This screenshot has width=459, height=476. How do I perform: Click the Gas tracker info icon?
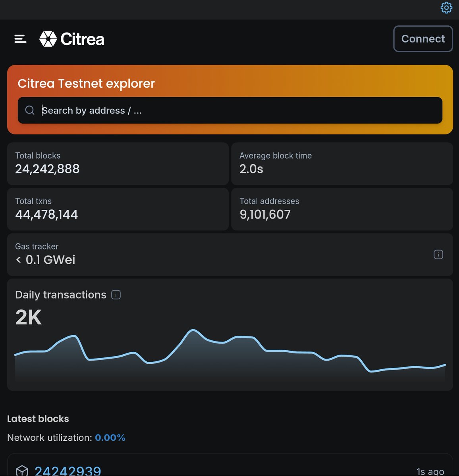click(438, 254)
